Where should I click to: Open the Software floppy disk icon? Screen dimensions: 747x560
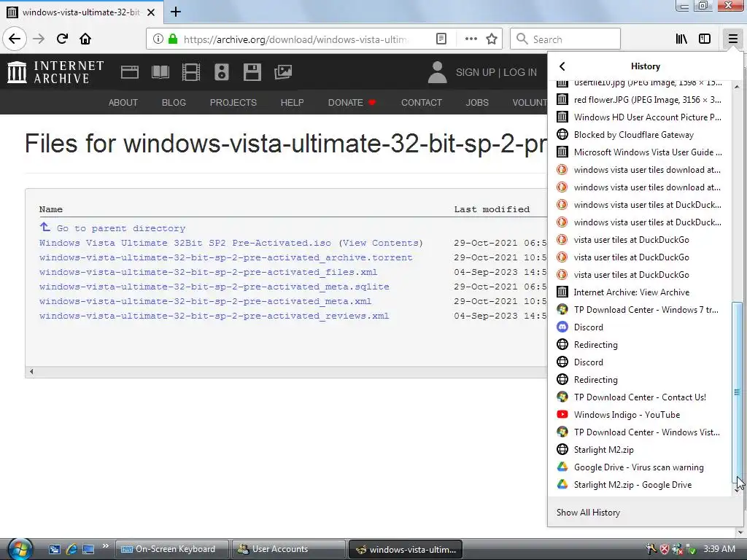click(252, 72)
